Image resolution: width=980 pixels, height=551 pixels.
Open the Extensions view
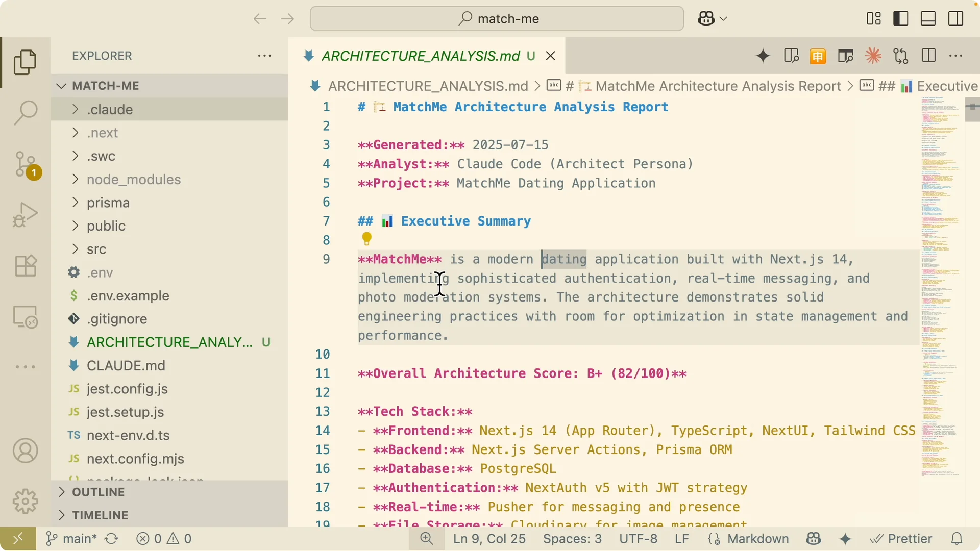pos(25,266)
